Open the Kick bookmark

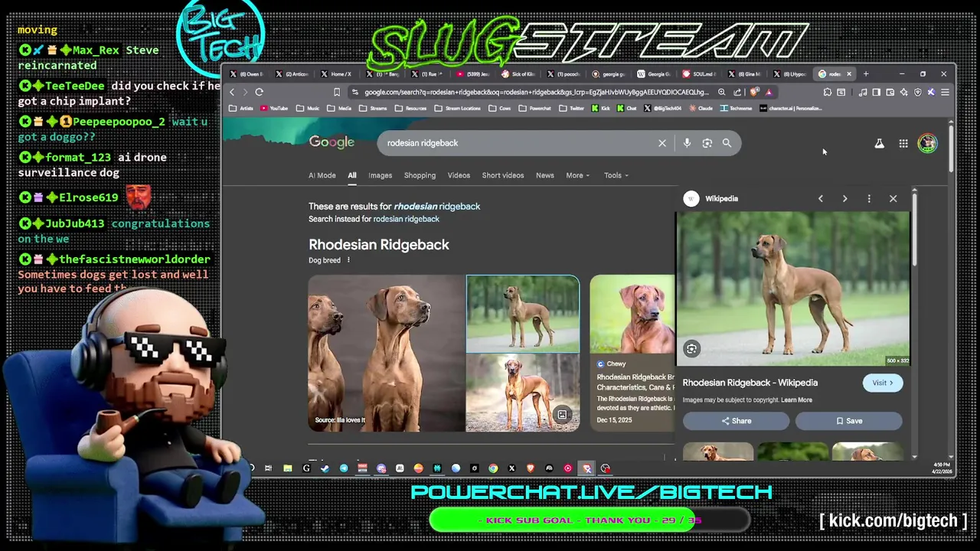(601, 109)
